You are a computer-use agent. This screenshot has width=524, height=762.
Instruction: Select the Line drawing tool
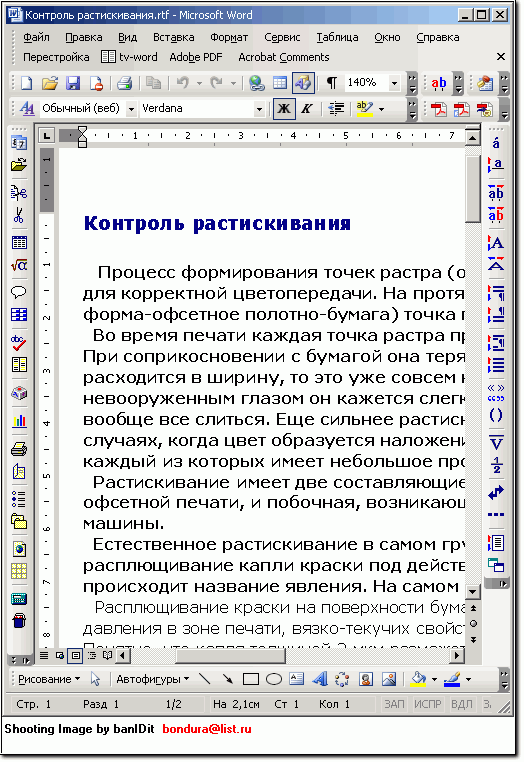205,680
